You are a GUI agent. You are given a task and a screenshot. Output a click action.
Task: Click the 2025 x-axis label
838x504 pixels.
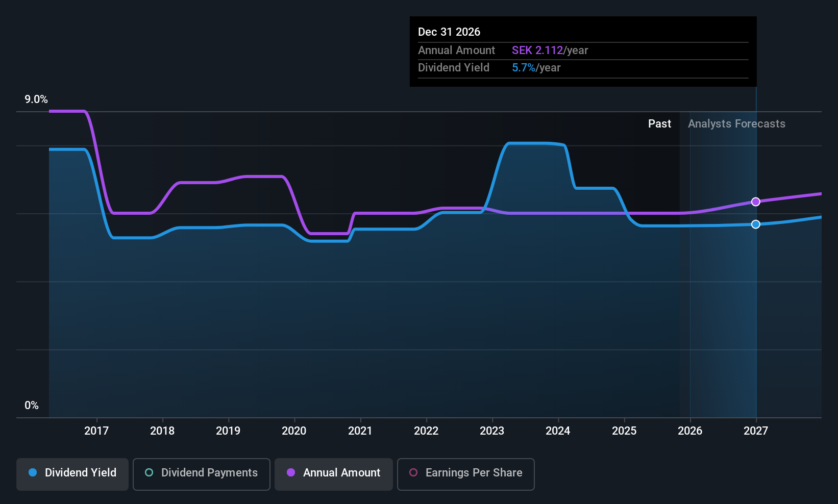pyautogui.click(x=624, y=431)
